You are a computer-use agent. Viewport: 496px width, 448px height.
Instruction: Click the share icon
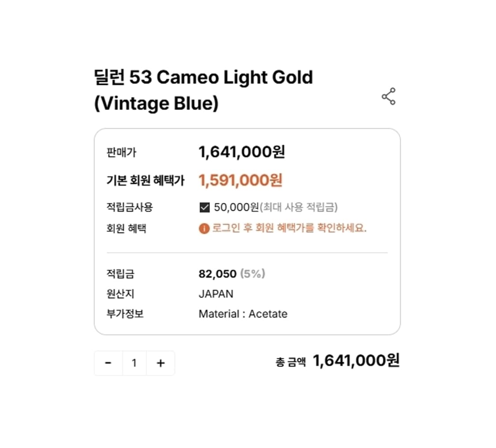tap(389, 97)
